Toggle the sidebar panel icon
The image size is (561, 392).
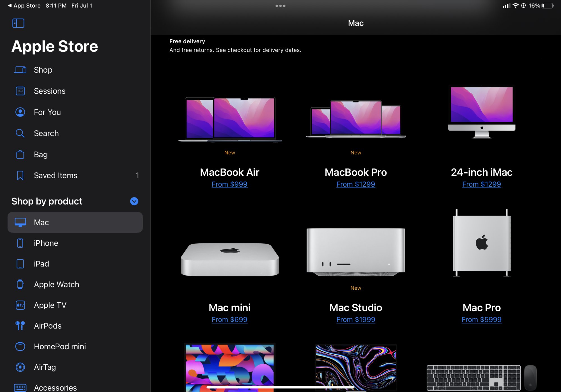pos(18,23)
